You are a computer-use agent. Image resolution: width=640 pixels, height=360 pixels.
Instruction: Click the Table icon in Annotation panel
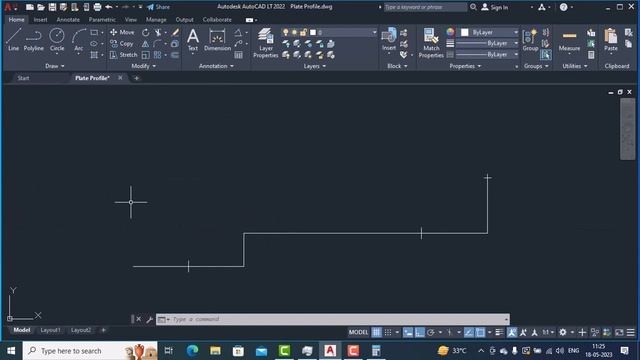tap(239, 55)
